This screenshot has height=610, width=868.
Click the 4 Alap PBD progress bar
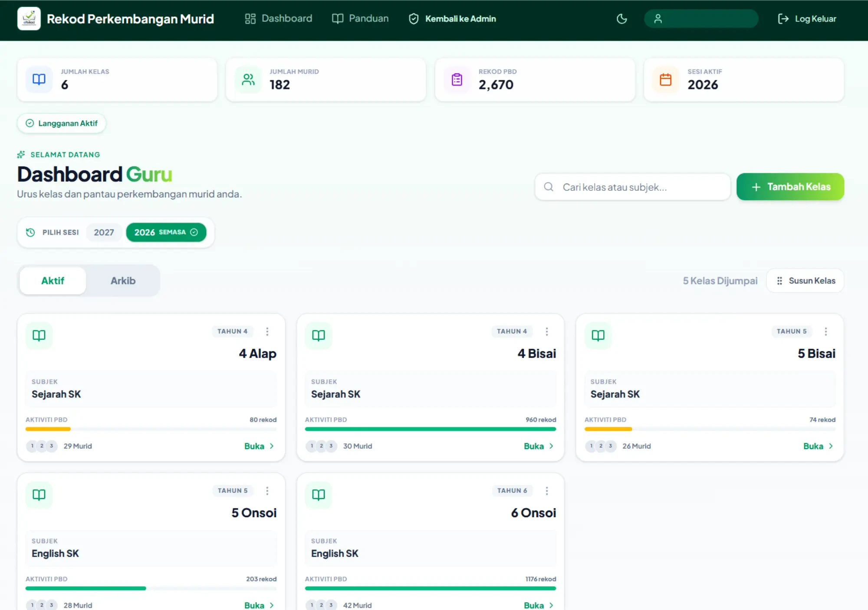[151, 429]
